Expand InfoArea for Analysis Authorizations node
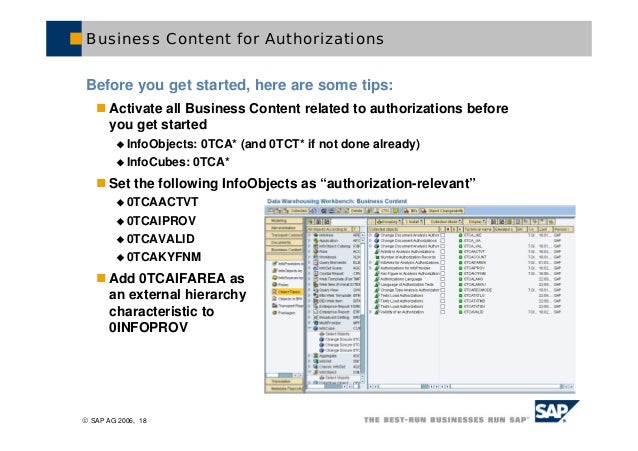 tap(371, 263)
